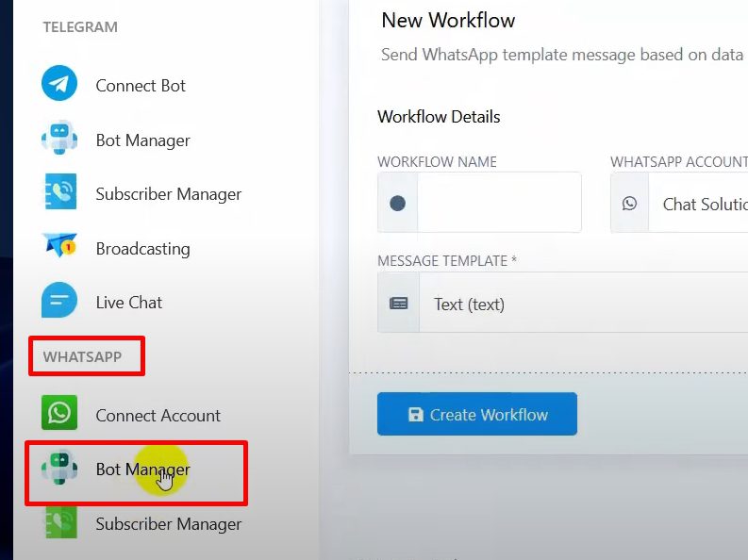748x560 pixels.
Task: Click the WhatsApp icon in the account field
Action: pos(629,203)
